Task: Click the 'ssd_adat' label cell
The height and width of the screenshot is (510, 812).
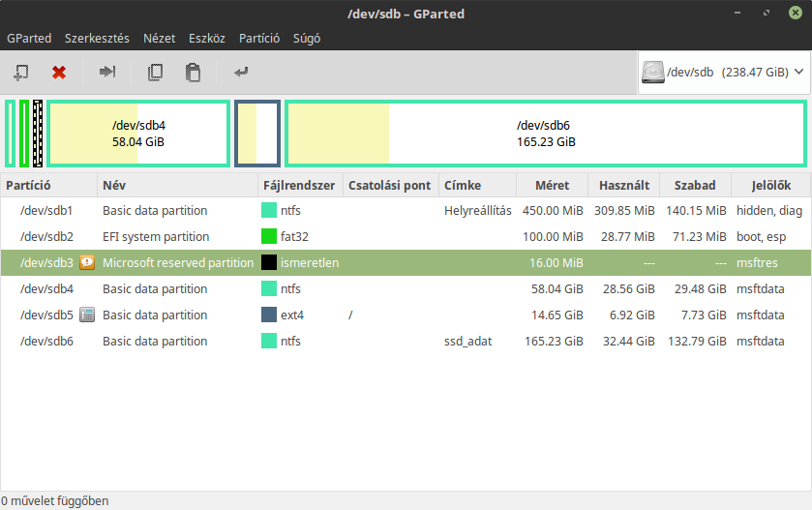Action: [x=467, y=341]
